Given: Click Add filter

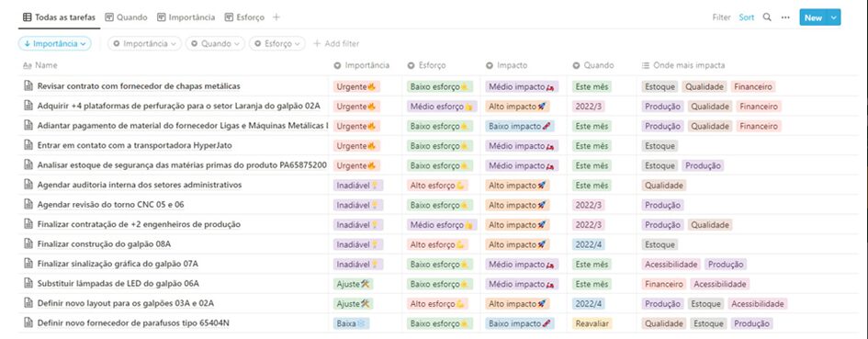Looking at the screenshot, I should coord(336,43).
